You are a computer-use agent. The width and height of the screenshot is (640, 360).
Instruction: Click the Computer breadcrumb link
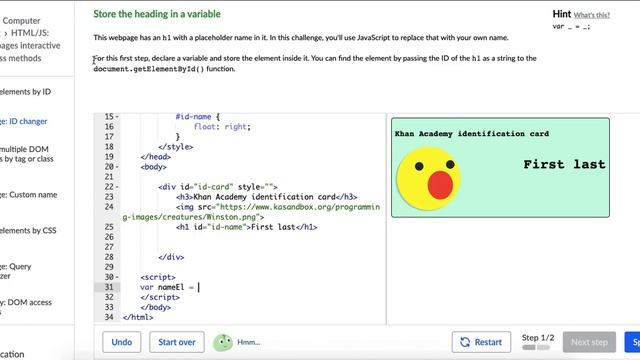point(21,21)
